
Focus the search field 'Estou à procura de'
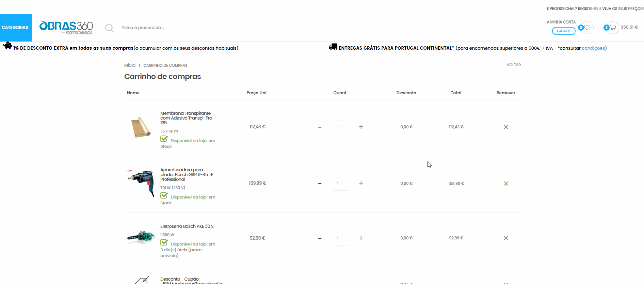(143, 28)
